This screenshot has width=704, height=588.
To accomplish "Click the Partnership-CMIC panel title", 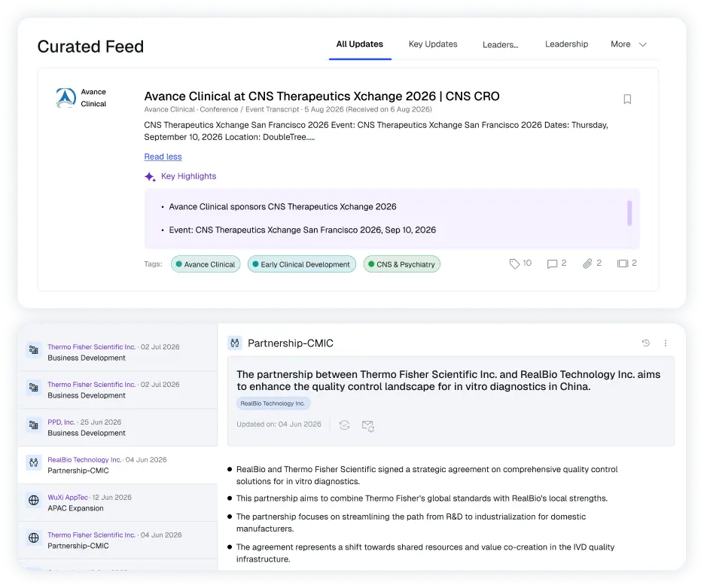I will click(x=291, y=343).
